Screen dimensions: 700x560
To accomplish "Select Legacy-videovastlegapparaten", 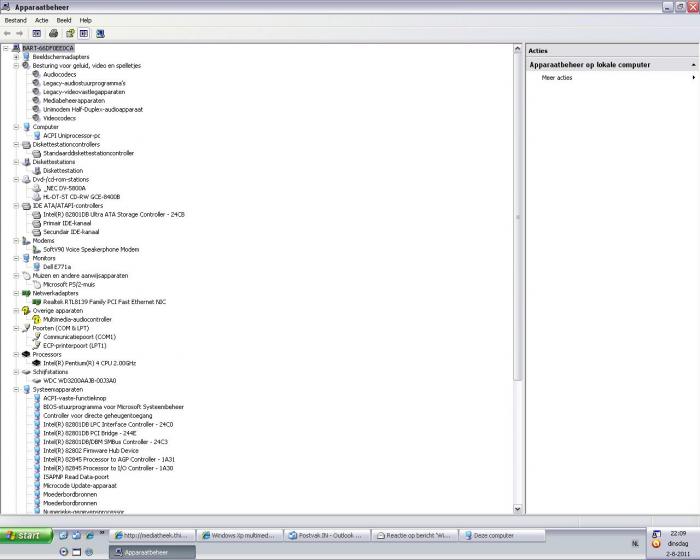I will (84, 92).
